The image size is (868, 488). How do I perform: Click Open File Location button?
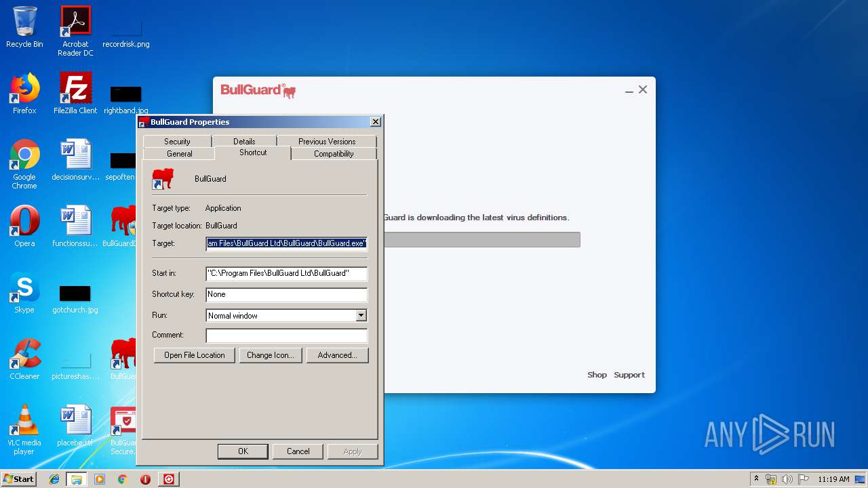pyautogui.click(x=195, y=355)
